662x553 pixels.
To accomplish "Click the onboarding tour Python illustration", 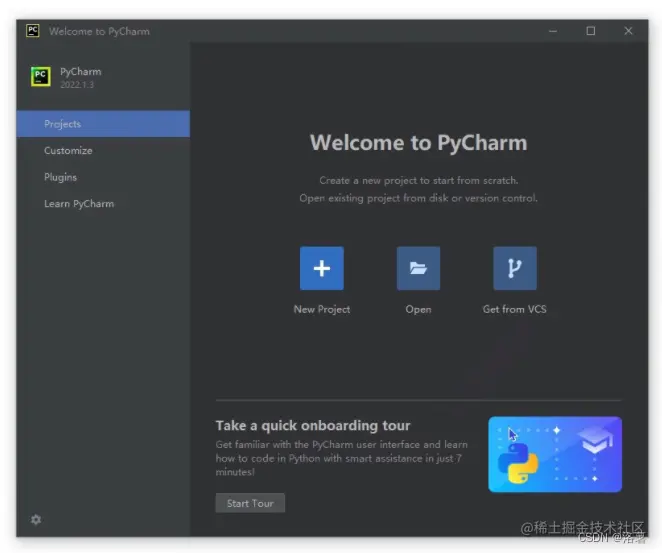I will (x=555, y=454).
